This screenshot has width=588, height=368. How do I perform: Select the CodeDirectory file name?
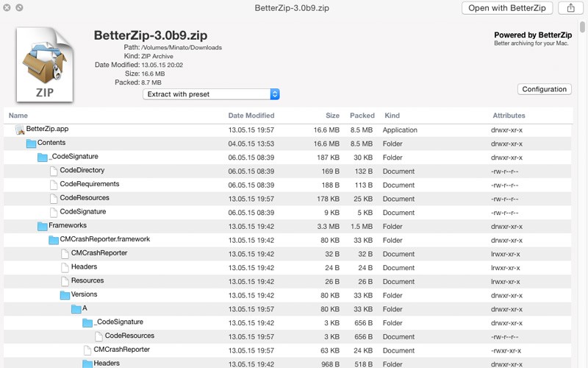pyautogui.click(x=82, y=170)
